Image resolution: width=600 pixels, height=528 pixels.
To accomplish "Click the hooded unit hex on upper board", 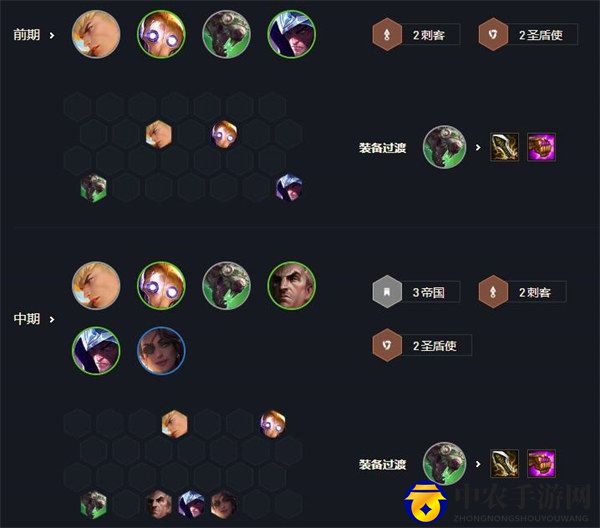I will 289,187.
